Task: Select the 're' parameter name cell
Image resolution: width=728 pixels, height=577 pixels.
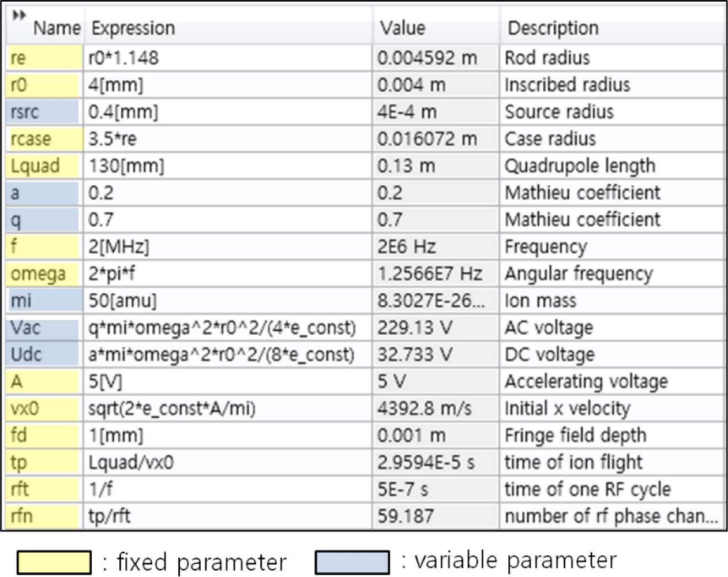Action: (45, 58)
